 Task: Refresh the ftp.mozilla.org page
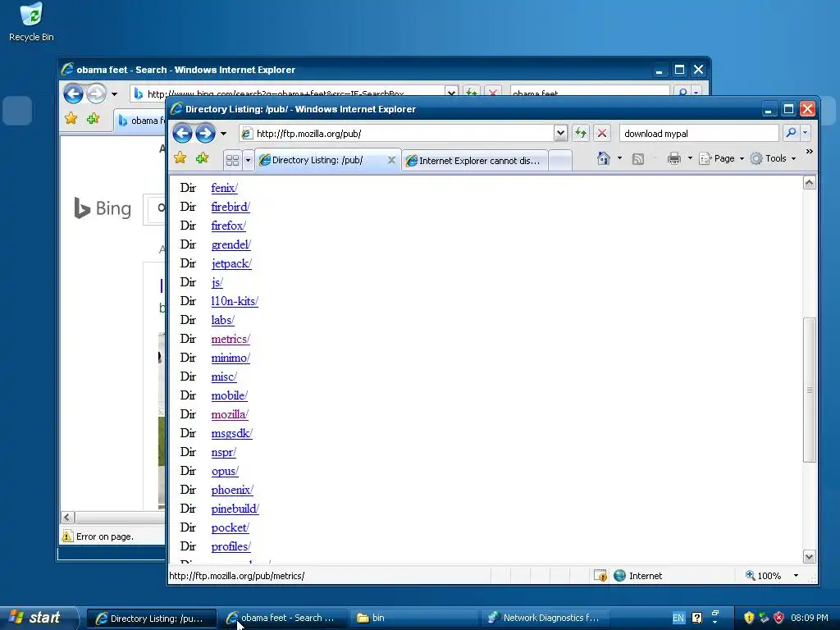(581, 134)
